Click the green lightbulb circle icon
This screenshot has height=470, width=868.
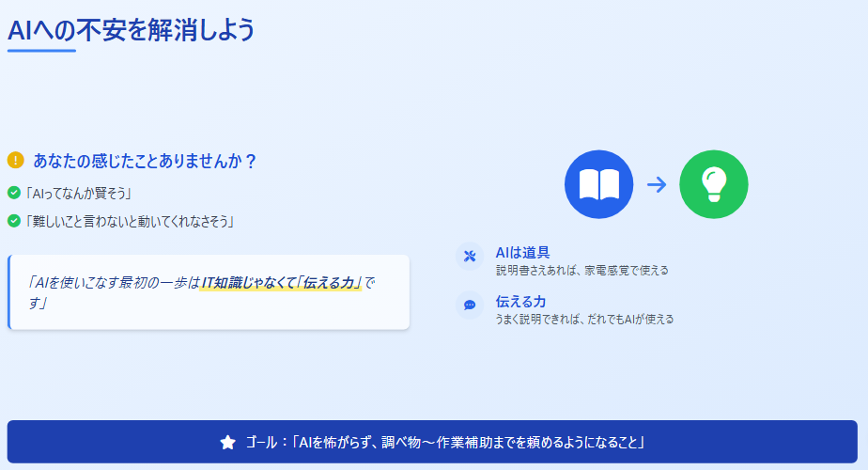tap(713, 184)
